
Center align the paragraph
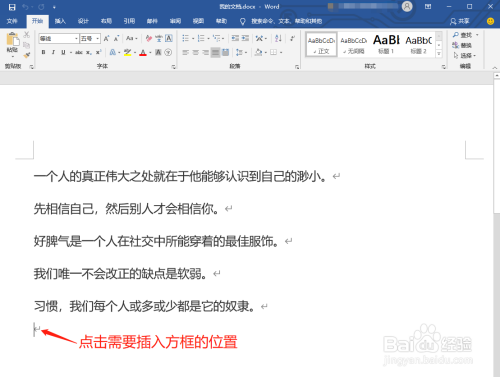pyautogui.click(x=196, y=52)
